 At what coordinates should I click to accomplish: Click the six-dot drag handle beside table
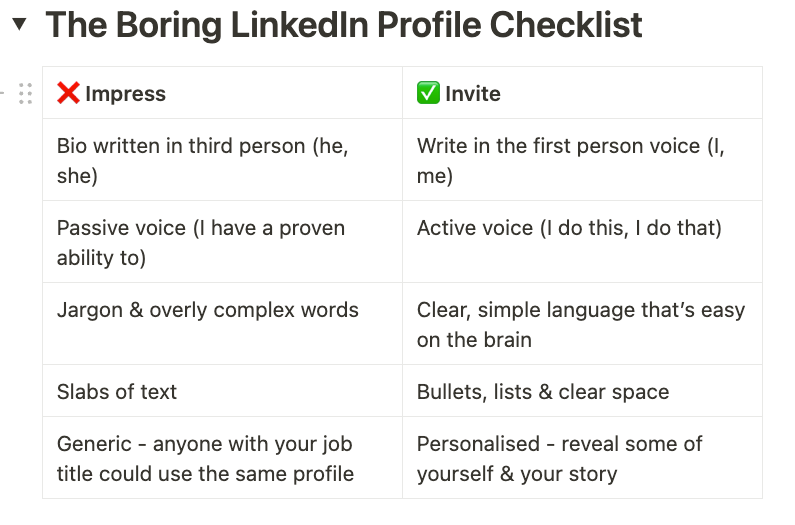click(x=26, y=93)
